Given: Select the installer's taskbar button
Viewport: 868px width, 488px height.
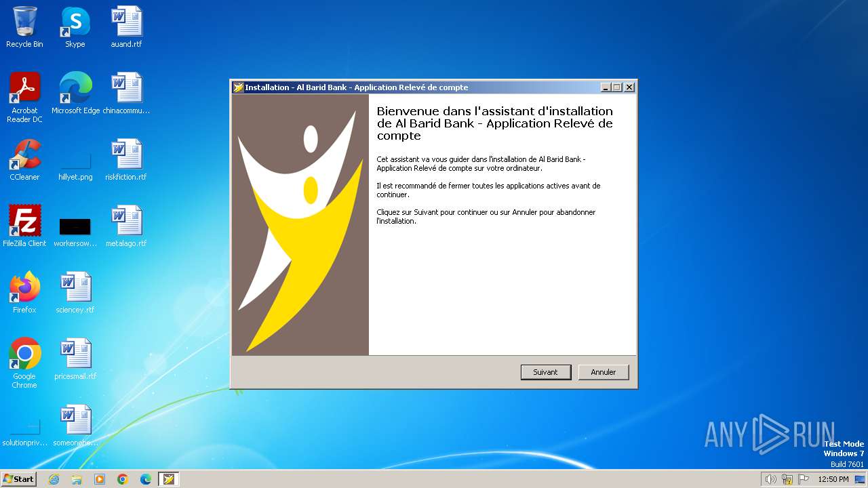Looking at the screenshot, I should [x=169, y=479].
